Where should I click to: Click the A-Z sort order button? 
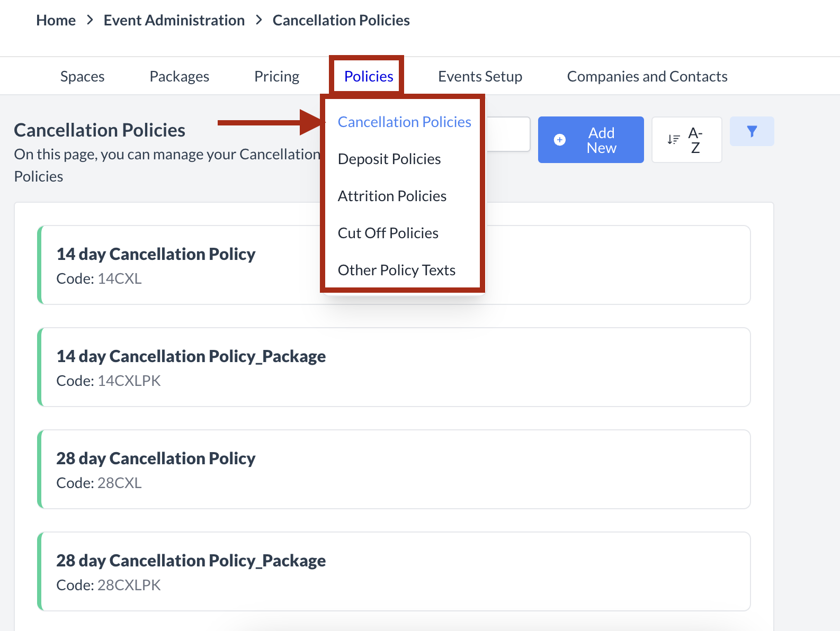[686, 140]
